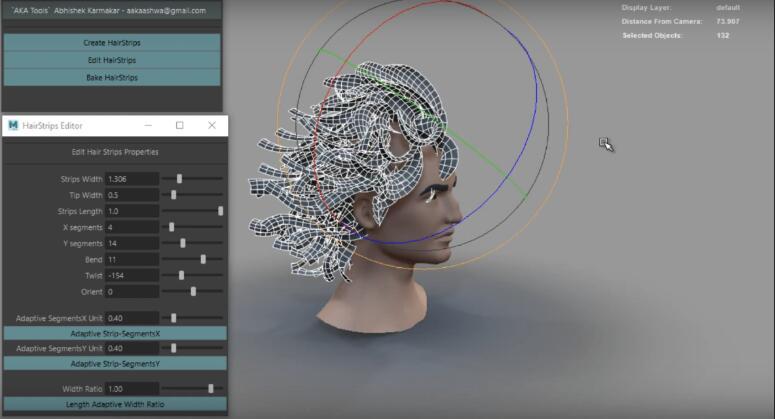Apply Adaptive Strip-SegmentsX

[115, 333]
